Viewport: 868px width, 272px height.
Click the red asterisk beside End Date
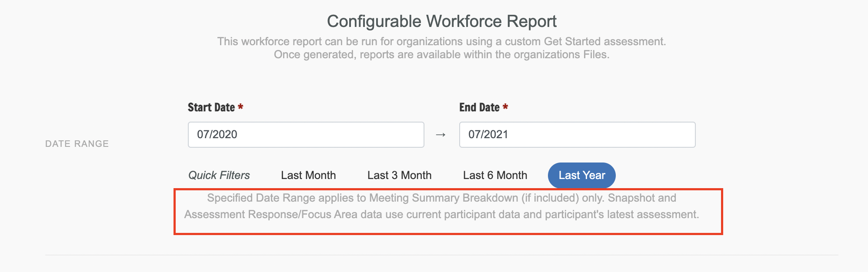click(x=505, y=107)
